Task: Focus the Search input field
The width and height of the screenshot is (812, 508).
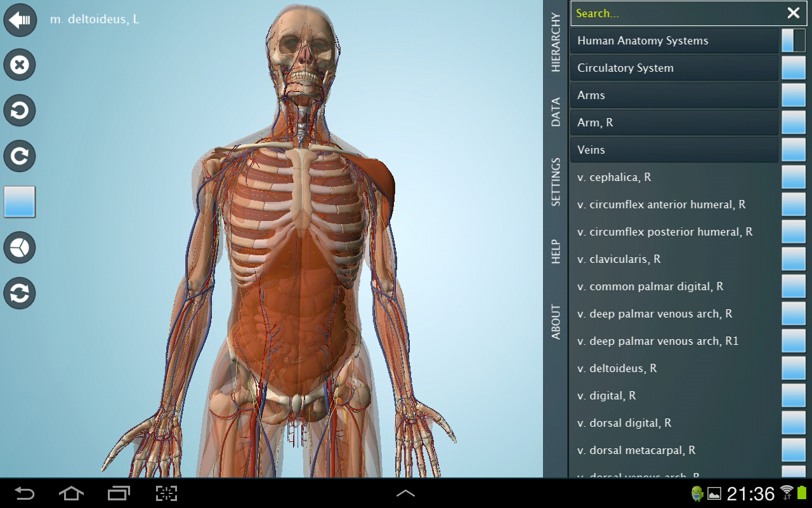Action: point(676,13)
